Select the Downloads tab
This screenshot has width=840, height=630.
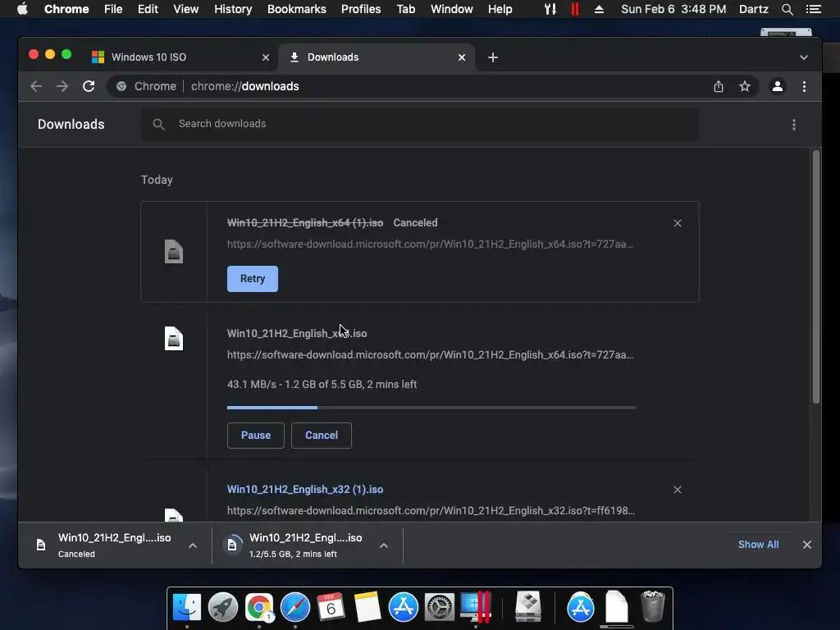click(375, 57)
